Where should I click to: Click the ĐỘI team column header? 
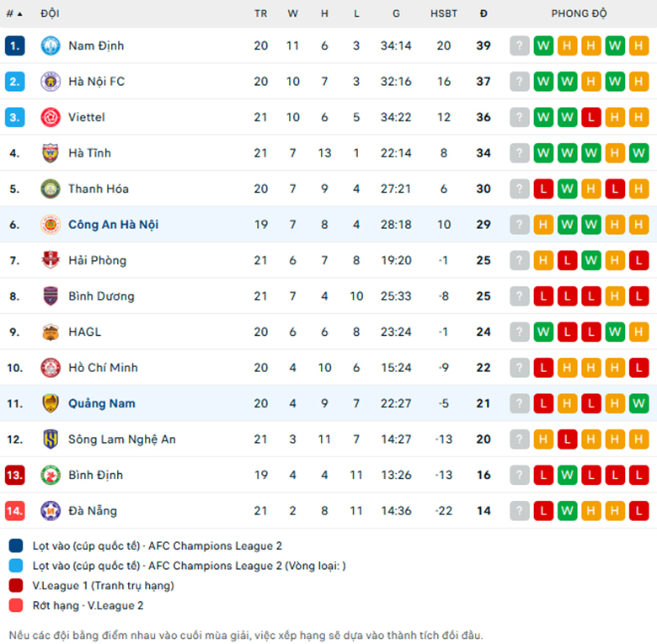coord(50,13)
